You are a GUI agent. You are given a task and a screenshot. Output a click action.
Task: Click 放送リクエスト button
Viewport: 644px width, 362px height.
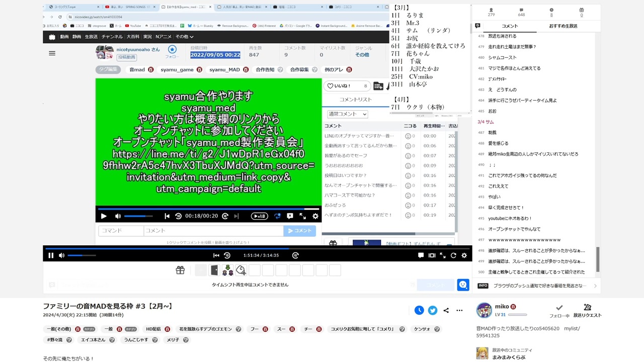587,311
